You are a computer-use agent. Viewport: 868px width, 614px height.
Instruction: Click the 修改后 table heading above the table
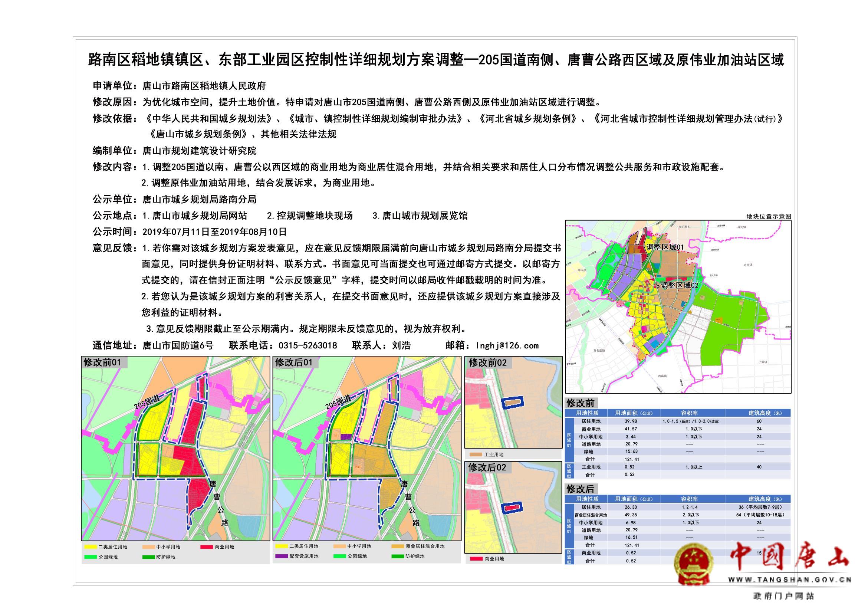(580, 489)
